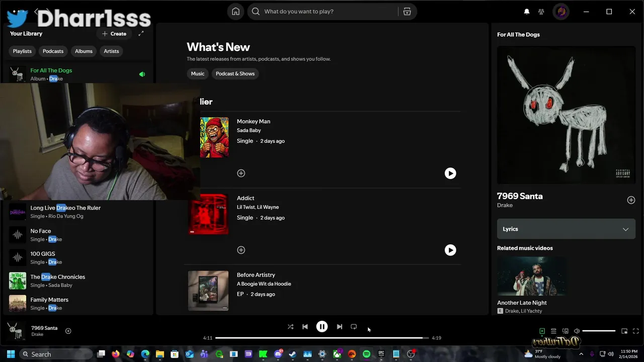This screenshot has width=644, height=362.
Task: Add 7969 Santa to Liked Songs in sidebar
Action: tap(631, 200)
